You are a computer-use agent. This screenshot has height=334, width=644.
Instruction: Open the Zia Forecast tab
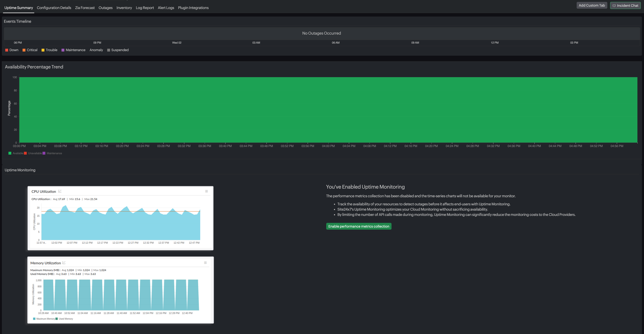[85, 8]
